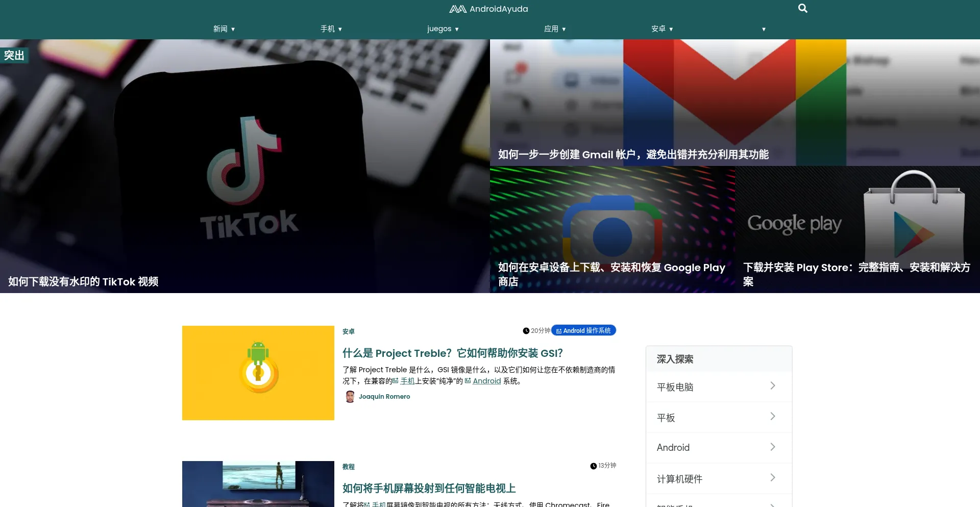Open 如何将手机屏幕投射到任何智能电视上 title
980x507 pixels.
[429, 488]
